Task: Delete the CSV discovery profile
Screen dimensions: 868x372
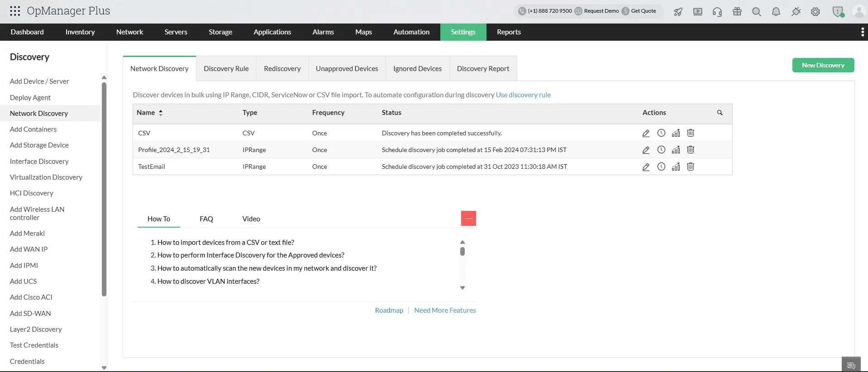Action: click(x=691, y=133)
